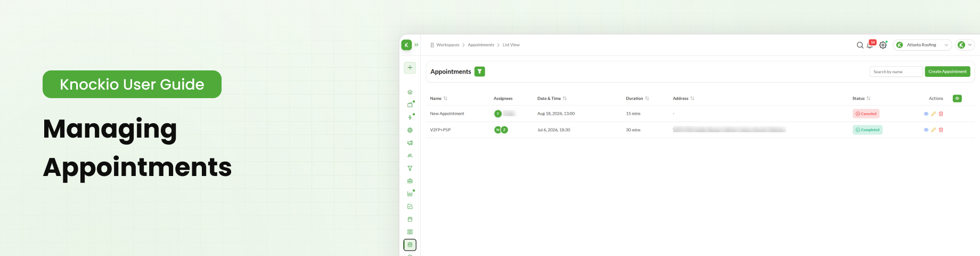This screenshot has height=256, width=980.
Task: Open the people/team sidebar icon
Action: click(410, 156)
